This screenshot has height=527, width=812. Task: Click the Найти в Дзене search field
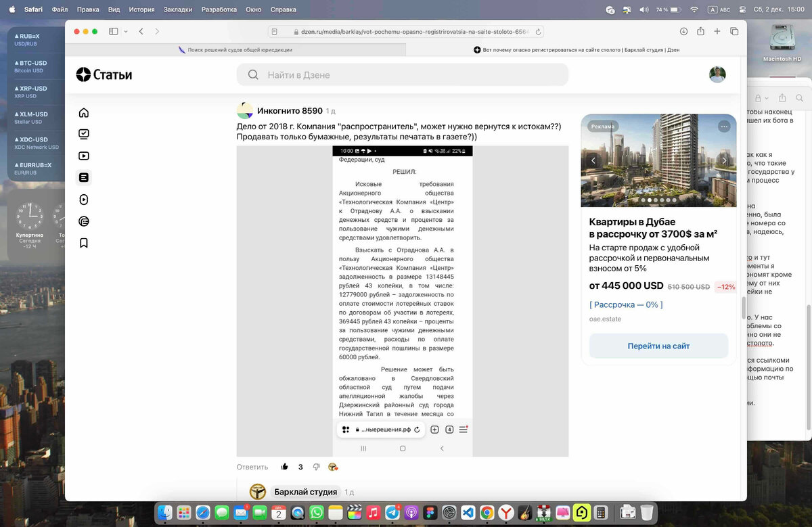click(x=402, y=74)
